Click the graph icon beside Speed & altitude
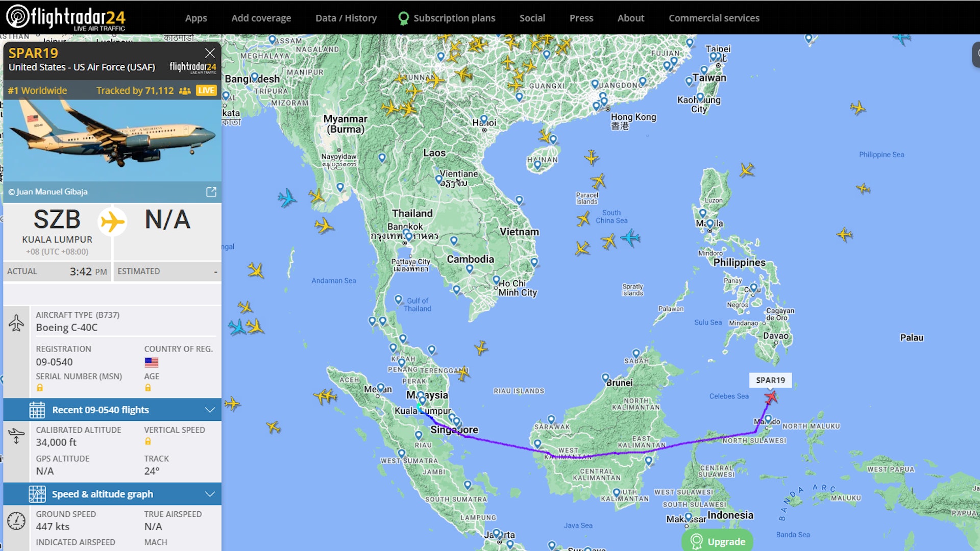Image resolution: width=980 pixels, height=551 pixels. (37, 494)
